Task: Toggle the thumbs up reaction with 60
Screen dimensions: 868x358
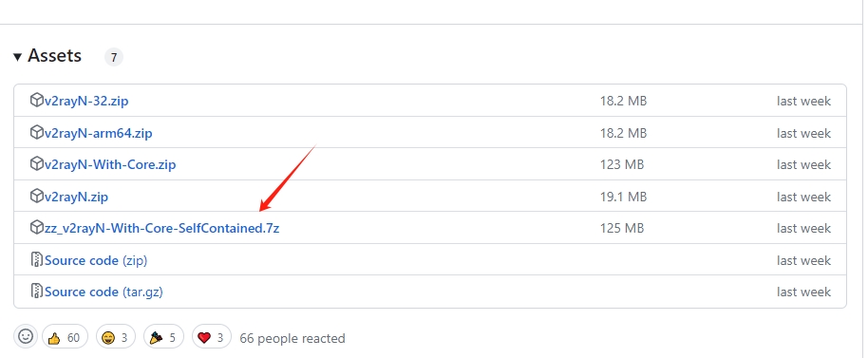Action: (x=65, y=337)
